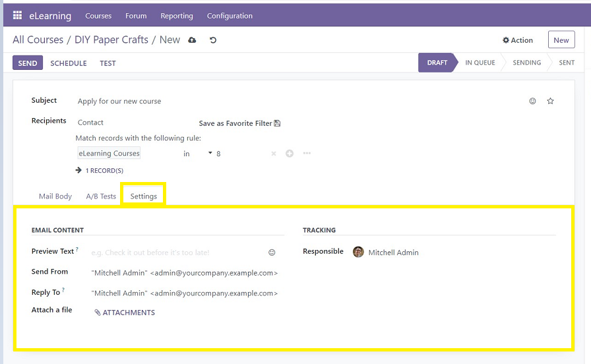Open the apps grid menu icon
Image resolution: width=591 pixels, height=364 pixels.
(x=17, y=15)
